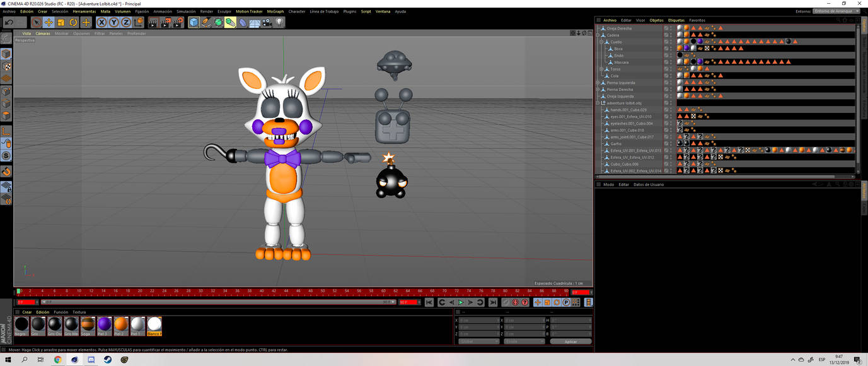Open Steam from the Windows taskbar
The image size is (868, 366).
pos(108,360)
